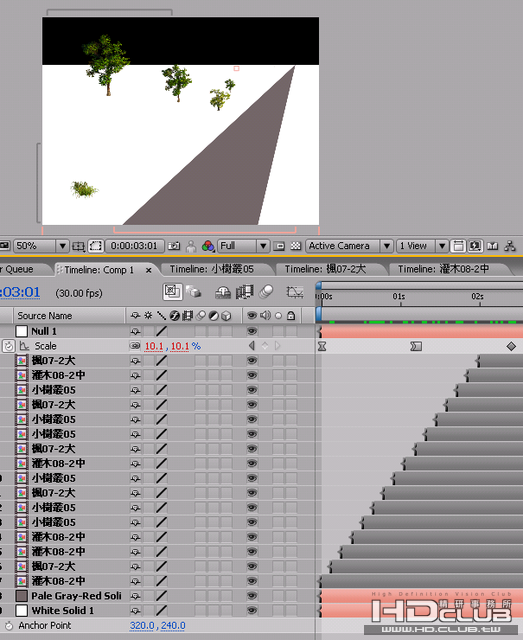Open the Full resolution dropdown

coord(243,246)
